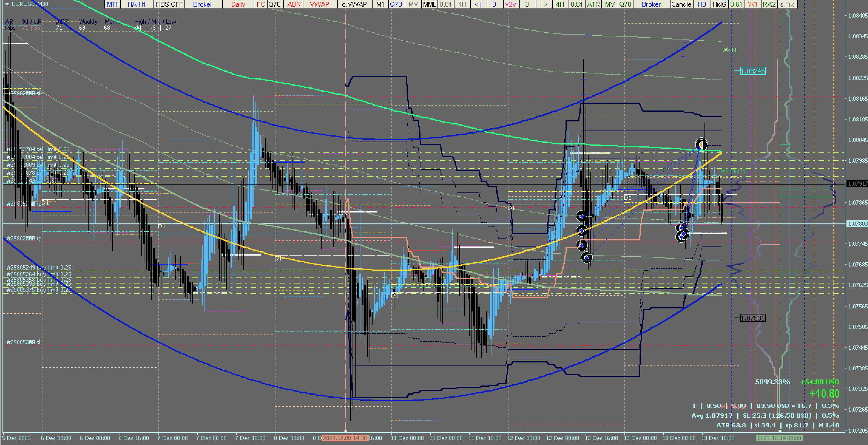Click the red Daily button

238,4
